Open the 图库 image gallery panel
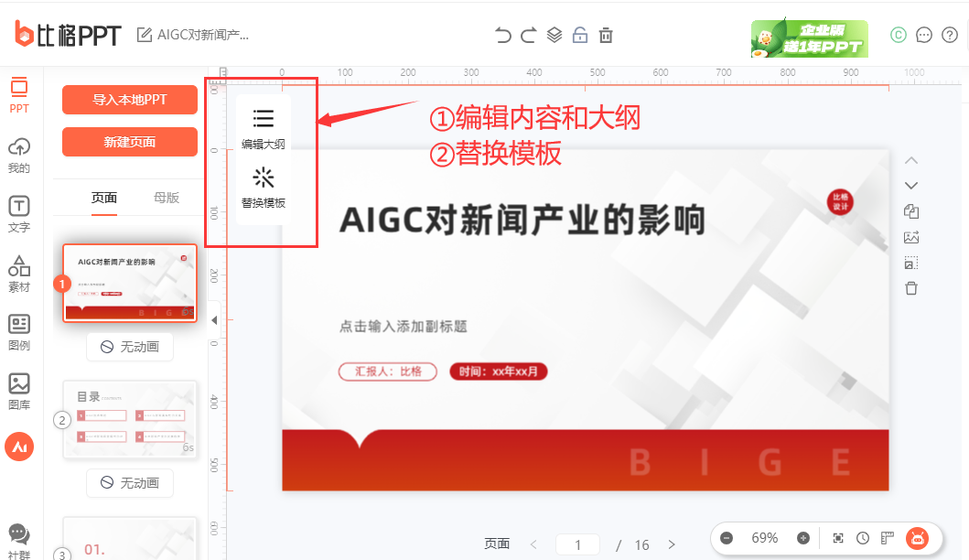969x560 pixels. click(x=19, y=388)
